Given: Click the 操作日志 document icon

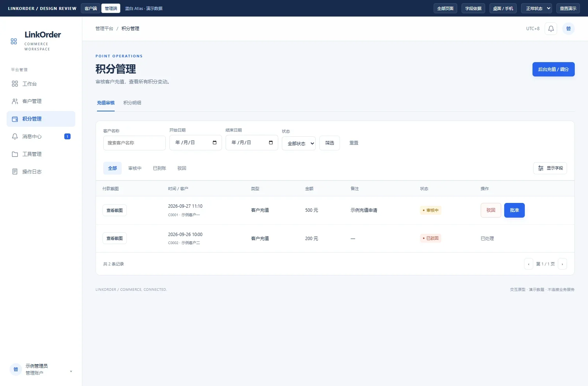Looking at the screenshot, I should [15, 172].
